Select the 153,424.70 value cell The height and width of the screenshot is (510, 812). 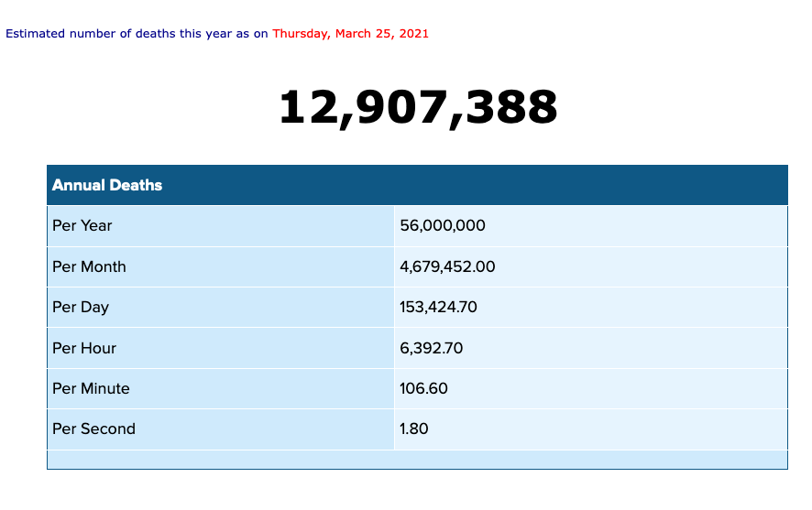438,308
